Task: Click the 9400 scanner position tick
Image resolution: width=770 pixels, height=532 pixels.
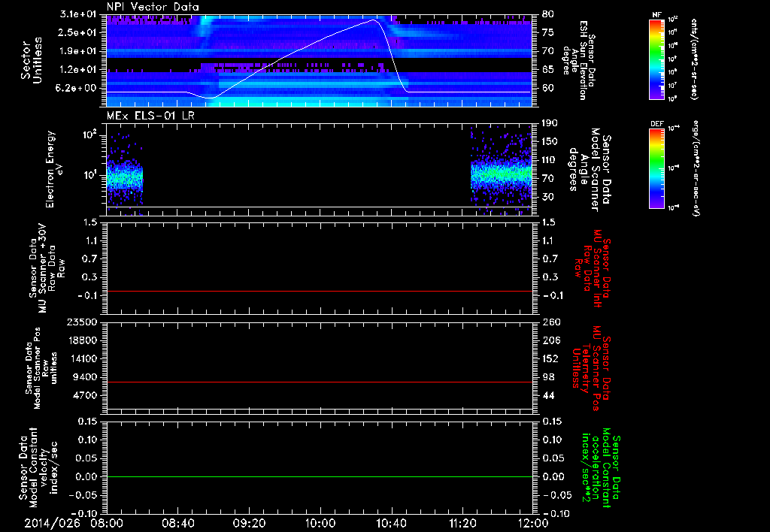Action: [86, 377]
